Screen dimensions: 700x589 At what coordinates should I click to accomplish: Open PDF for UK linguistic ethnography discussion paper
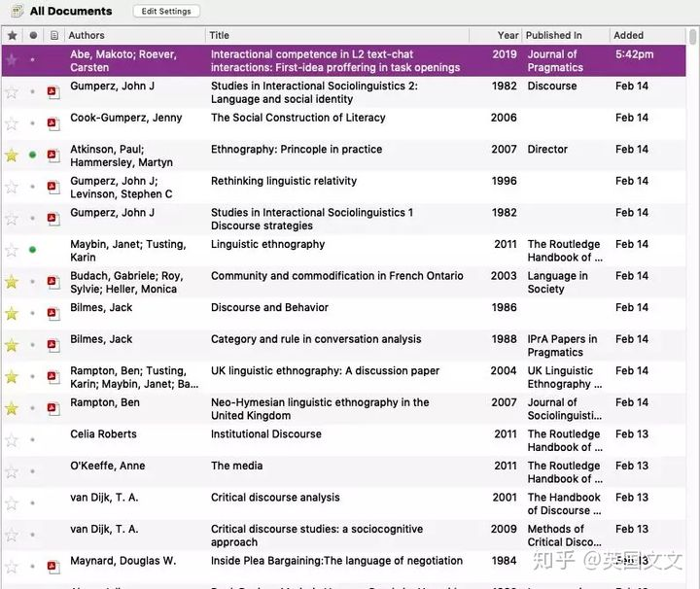[x=53, y=377]
